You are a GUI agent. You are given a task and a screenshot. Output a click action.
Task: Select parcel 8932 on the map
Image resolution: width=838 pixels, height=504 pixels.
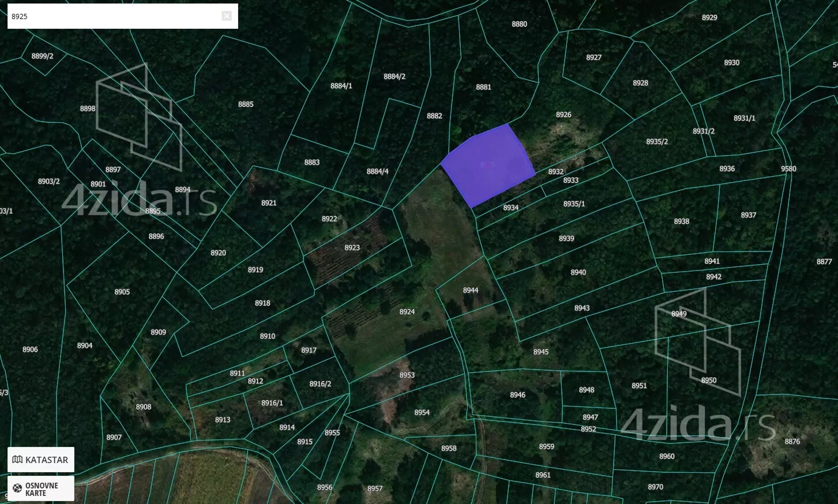click(x=556, y=172)
